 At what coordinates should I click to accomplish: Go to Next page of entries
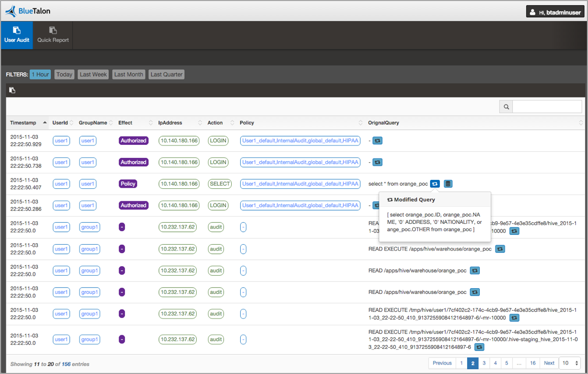[x=549, y=363]
